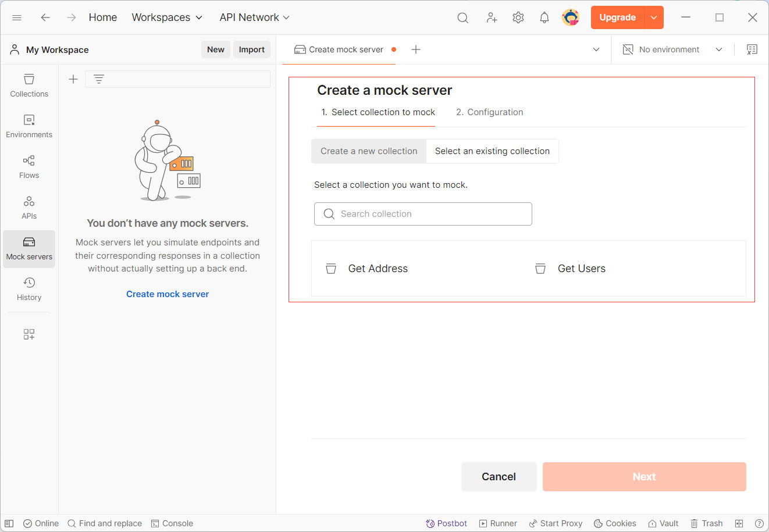769x532 pixels.
Task: Open APIs in the sidebar
Action: point(29,208)
